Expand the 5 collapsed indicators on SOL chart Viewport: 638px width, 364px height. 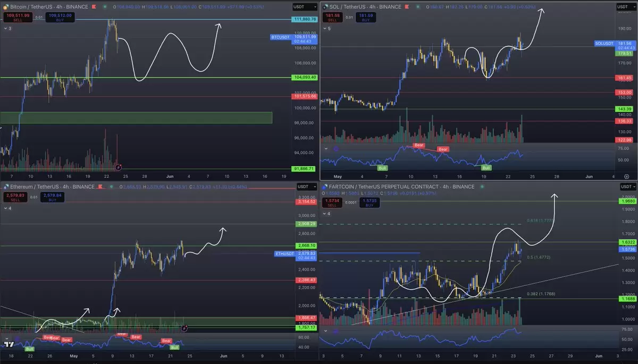[x=327, y=28]
